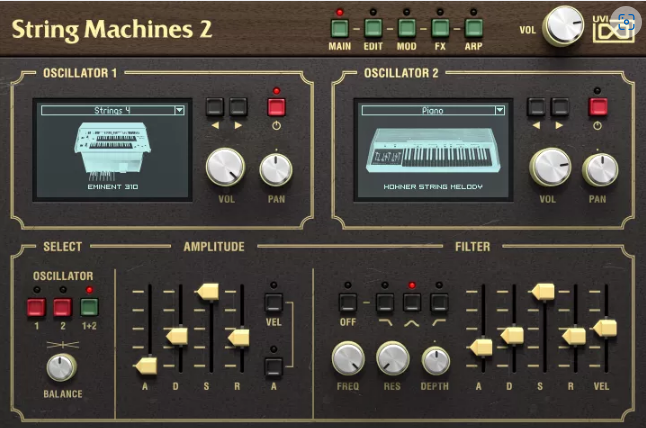
Task: Click the Piano dropdown arrow
Action: pos(500,110)
